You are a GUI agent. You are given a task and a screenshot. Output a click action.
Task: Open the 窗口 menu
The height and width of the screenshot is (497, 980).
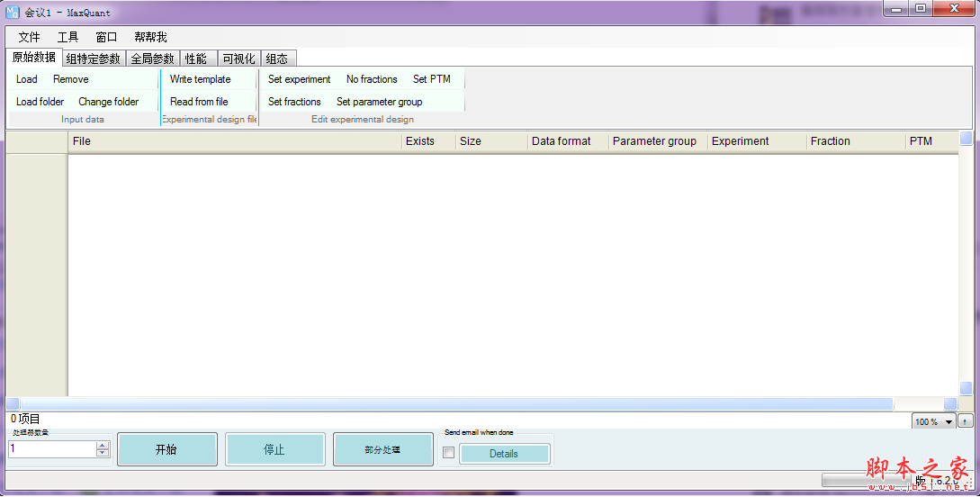(106, 37)
